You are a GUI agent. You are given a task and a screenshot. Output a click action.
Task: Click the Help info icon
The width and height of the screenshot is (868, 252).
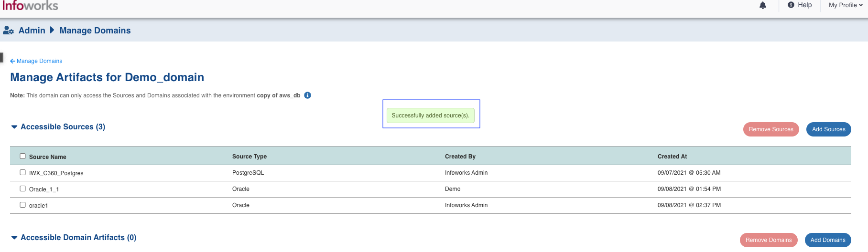tap(791, 5)
